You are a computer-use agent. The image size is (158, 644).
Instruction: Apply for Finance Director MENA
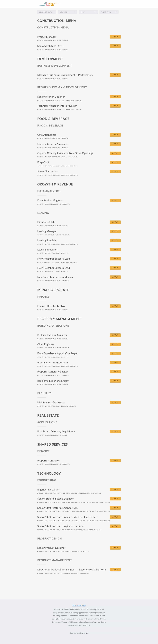click(x=115, y=306)
